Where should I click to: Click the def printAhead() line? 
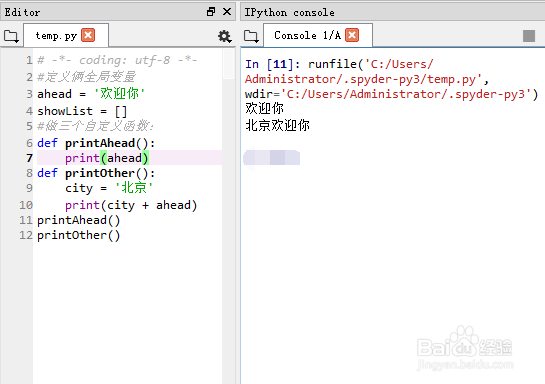tap(96, 143)
